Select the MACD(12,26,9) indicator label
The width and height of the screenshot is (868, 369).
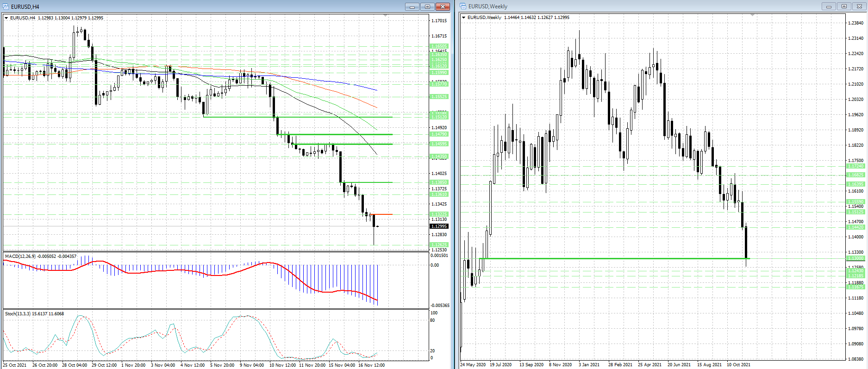click(41, 256)
